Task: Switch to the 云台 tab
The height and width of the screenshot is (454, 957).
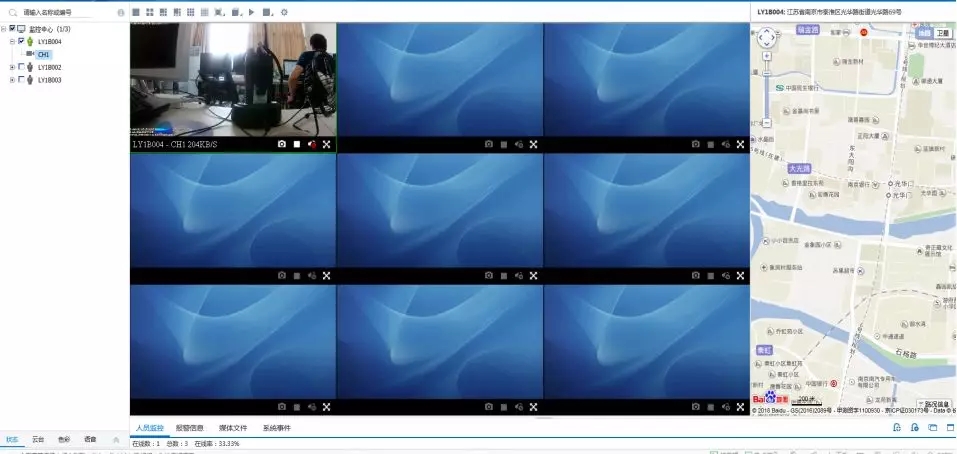Action: point(38,439)
